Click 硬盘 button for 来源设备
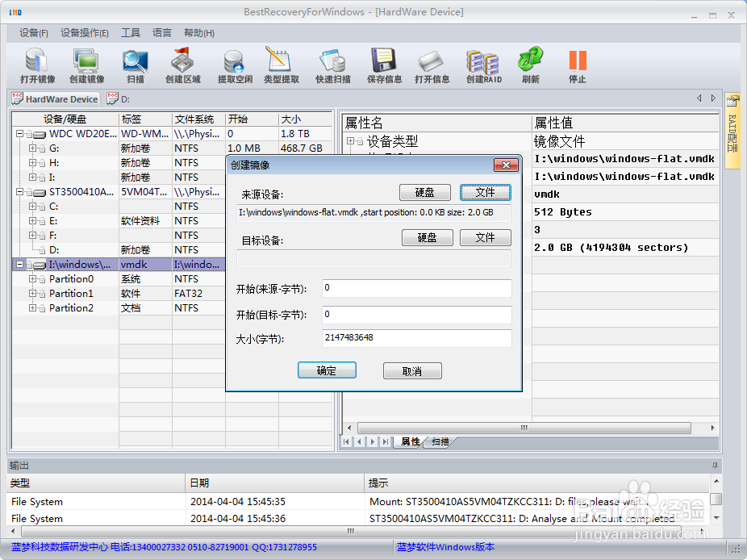This screenshot has width=747, height=560. pos(424,192)
